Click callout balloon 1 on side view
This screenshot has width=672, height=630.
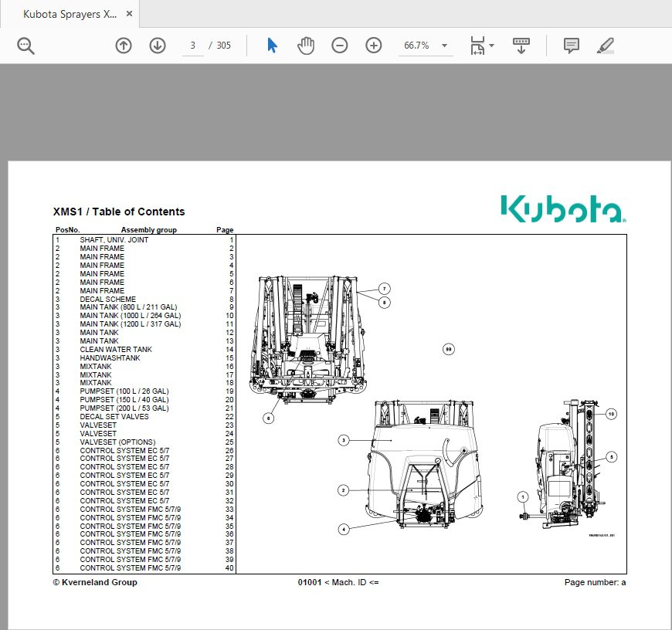(522, 496)
